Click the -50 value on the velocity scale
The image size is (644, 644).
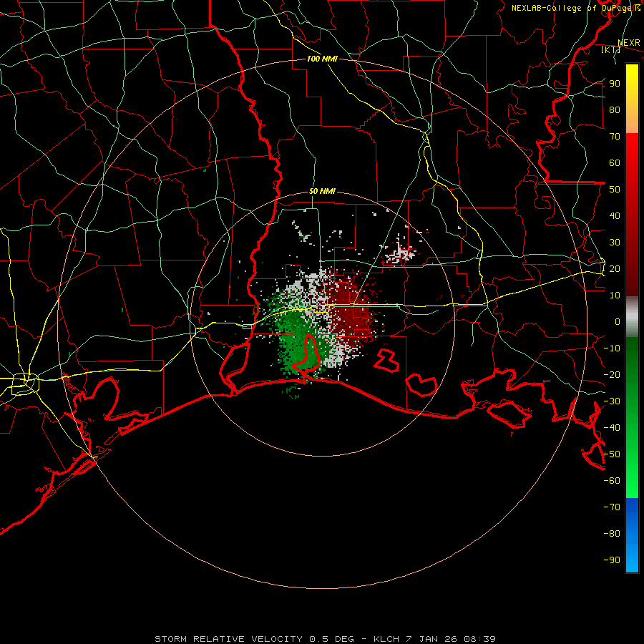tap(612, 454)
